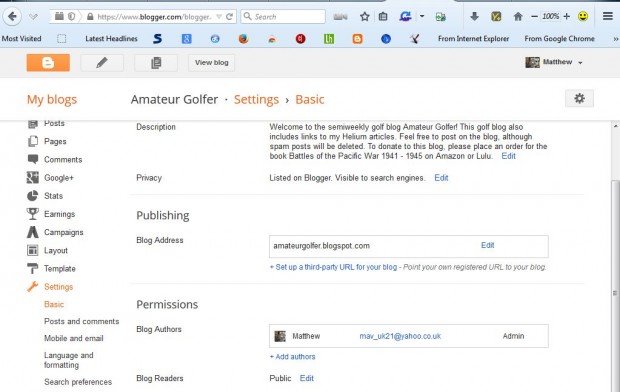
Task: Open the downloads arrow icon
Action: point(474,17)
